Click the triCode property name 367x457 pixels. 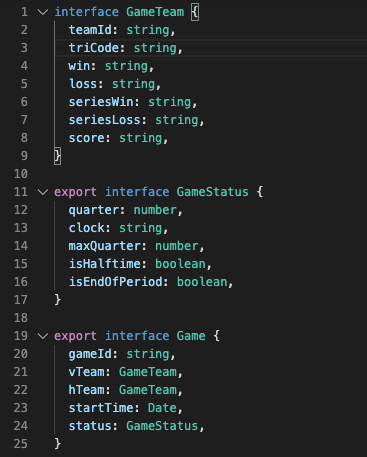pos(94,48)
